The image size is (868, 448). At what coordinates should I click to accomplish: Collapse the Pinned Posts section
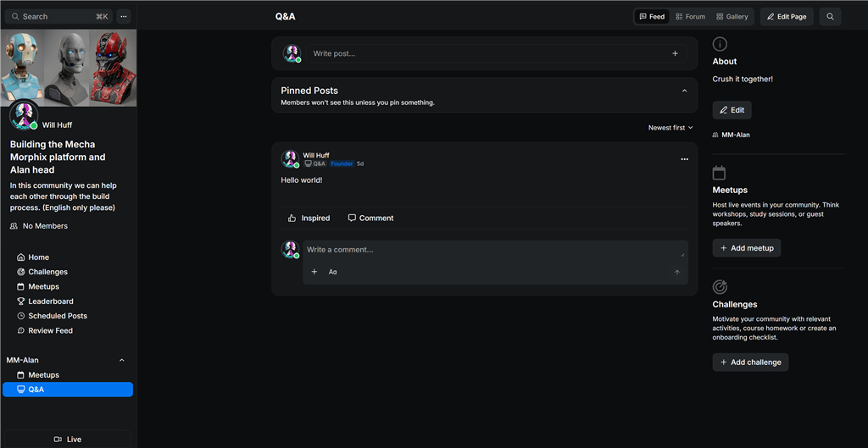(684, 91)
